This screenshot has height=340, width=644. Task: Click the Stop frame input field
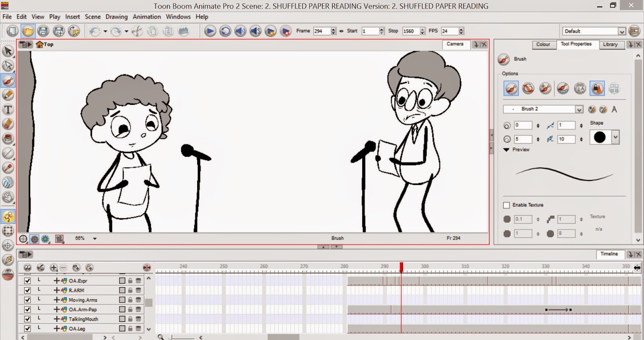[x=411, y=31]
